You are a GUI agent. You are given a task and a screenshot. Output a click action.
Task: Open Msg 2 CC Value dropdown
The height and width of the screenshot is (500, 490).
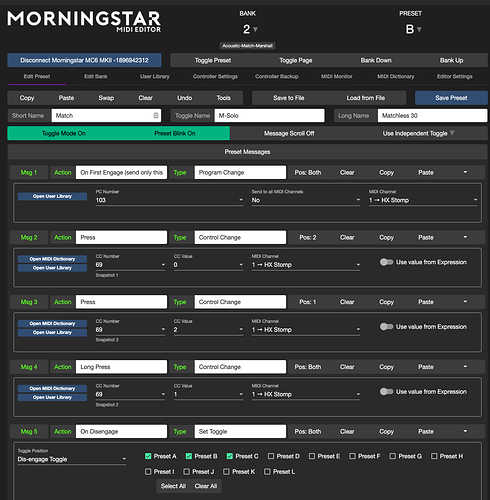[x=208, y=265]
